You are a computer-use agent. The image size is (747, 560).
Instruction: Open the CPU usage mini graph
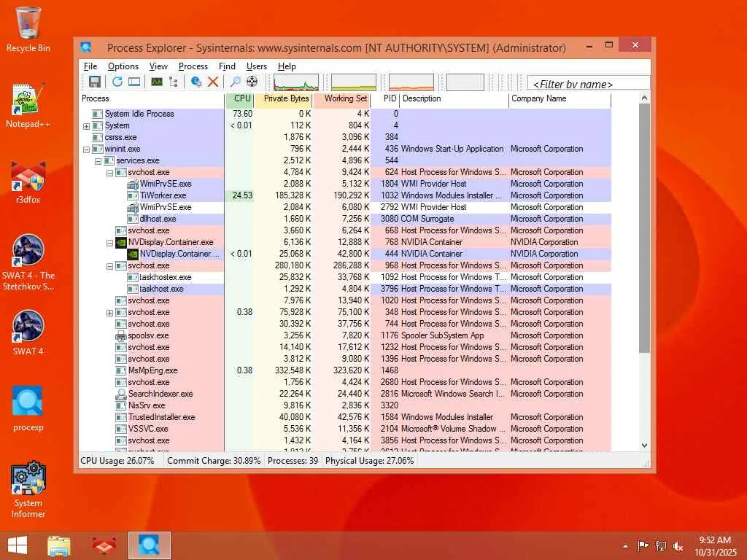click(x=296, y=82)
